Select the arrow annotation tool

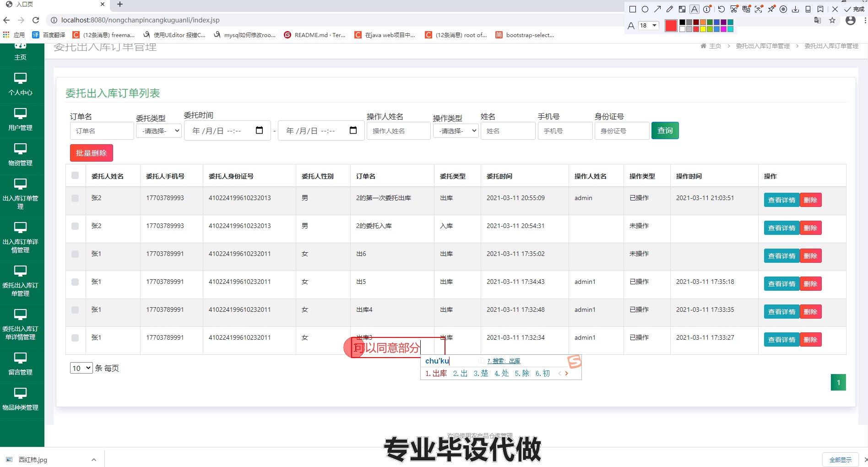(x=657, y=9)
